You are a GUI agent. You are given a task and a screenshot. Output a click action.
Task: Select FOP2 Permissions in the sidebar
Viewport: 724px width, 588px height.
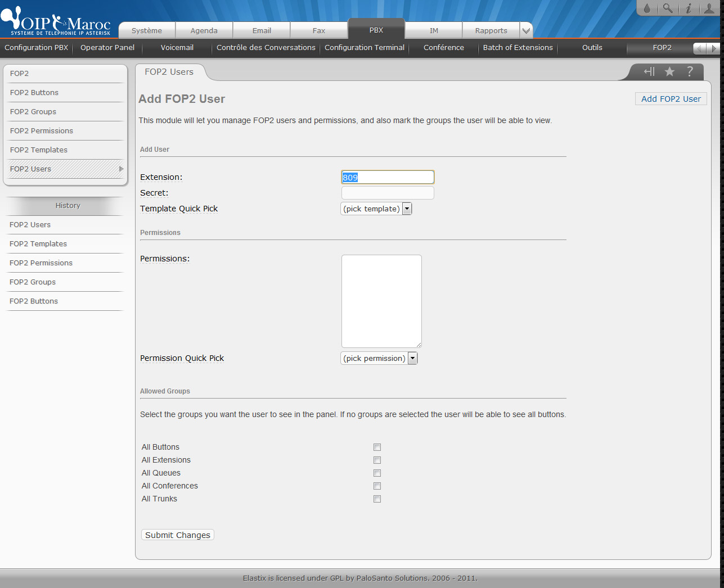42,131
